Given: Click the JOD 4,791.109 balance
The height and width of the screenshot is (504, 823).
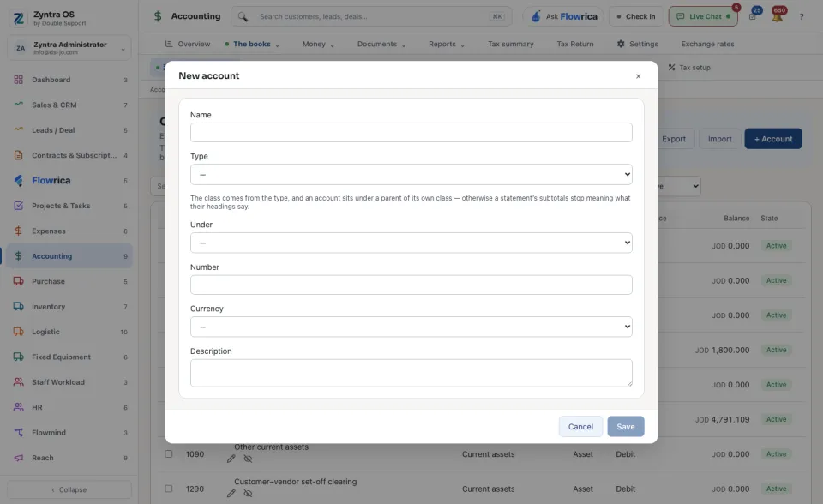Looking at the screenshot, I should click(x=722, y=419).
